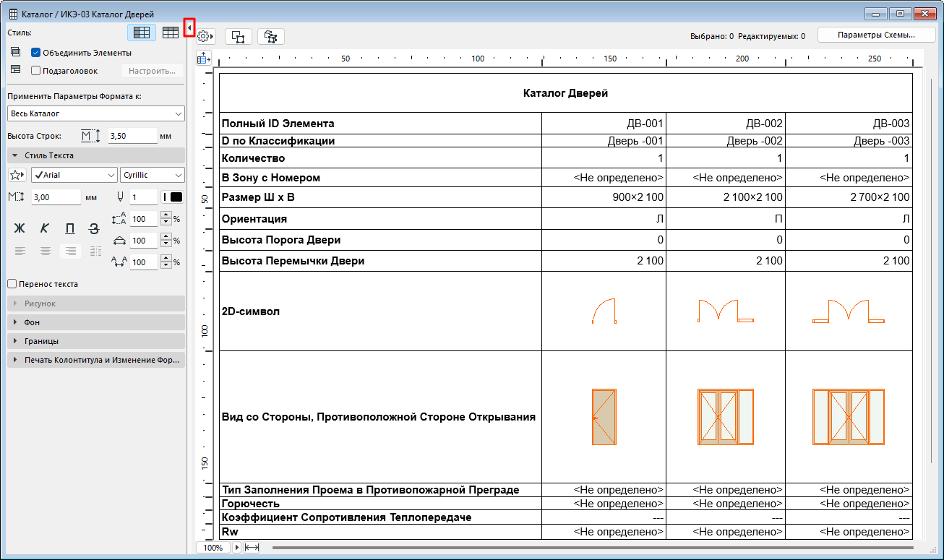
Task: Collapse the left format panel with arrow
Action: click(189, 28)
